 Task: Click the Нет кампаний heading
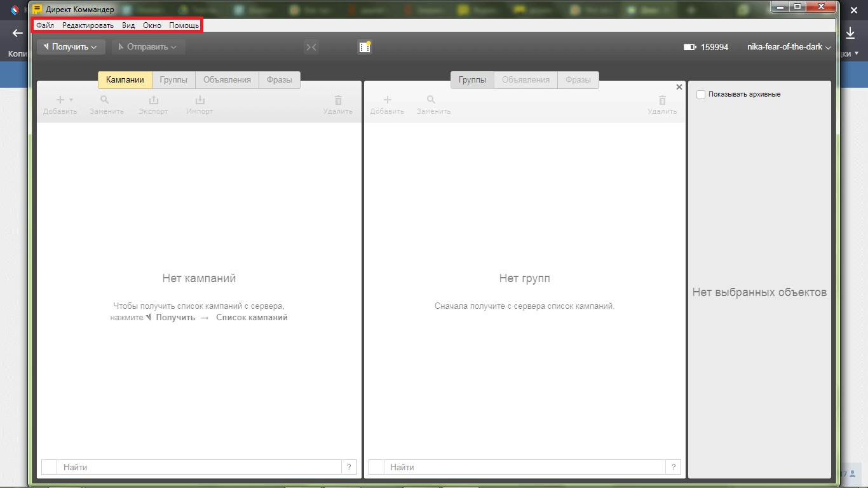199,278
